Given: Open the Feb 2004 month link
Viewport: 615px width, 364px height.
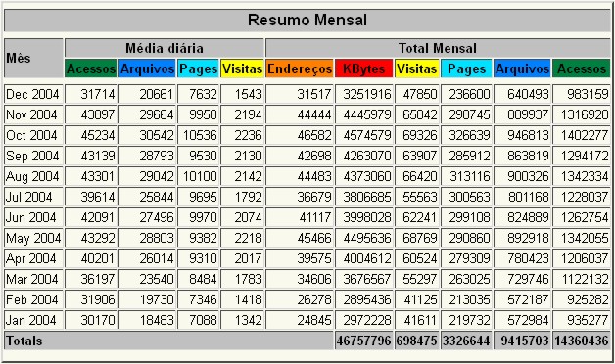Looking at the screenshot, I should (31, 299).
